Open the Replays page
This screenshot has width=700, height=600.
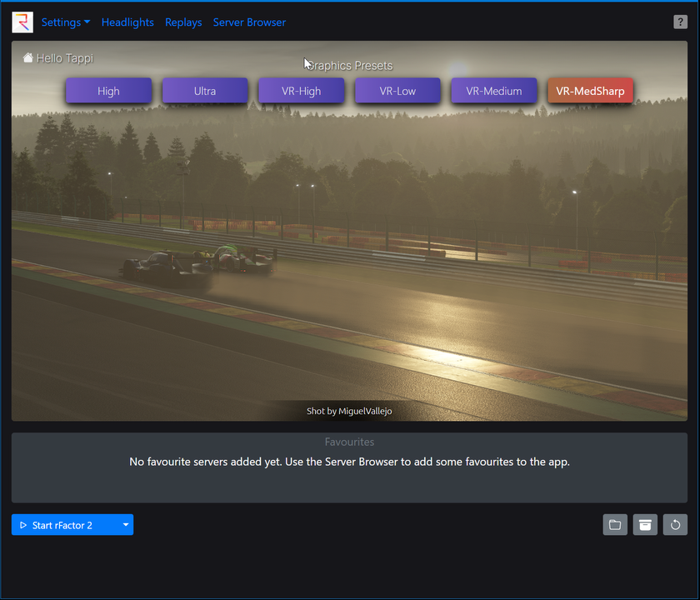tap(183, 22)
